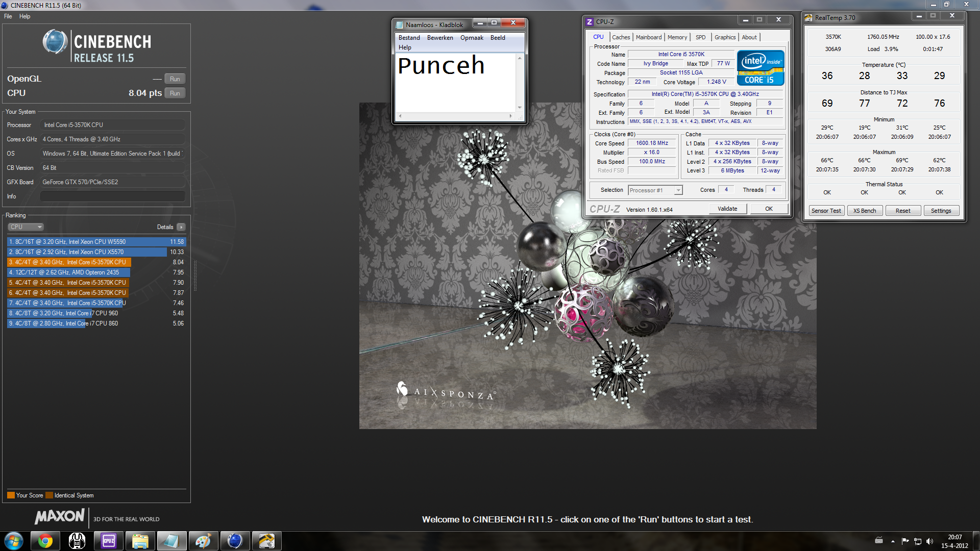
Task: Open the Action Center flag tray icon
Action: [x=905, y=541]
